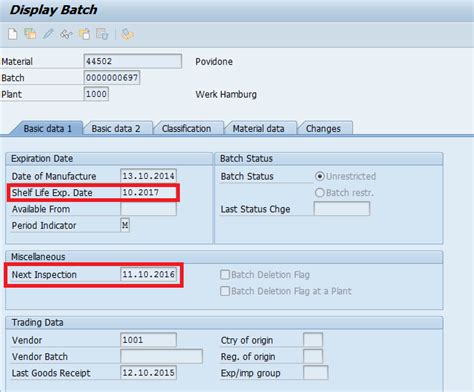The image size is (474, 392).
Task: Click the Vendor field showing 1001
Action: (x=148, y=340)
